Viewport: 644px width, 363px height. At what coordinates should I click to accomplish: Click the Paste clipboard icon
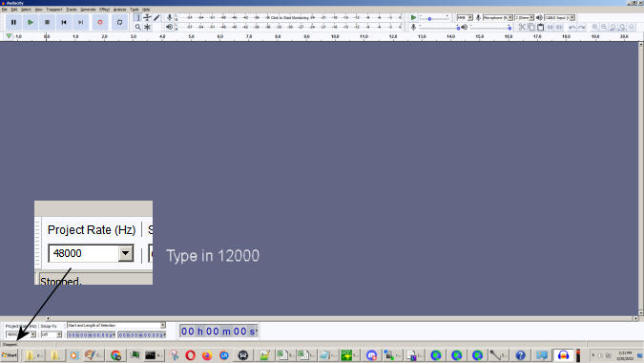[x=541, y=27]
